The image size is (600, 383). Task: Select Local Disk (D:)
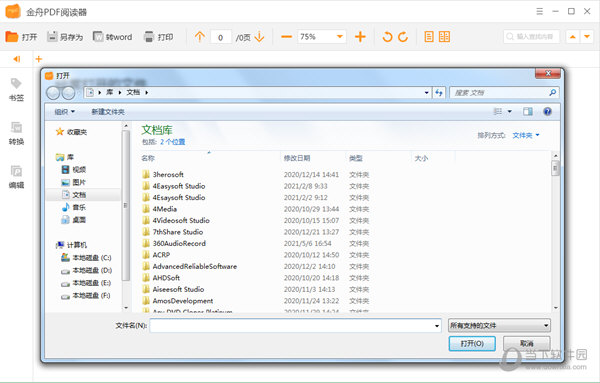[x=86, y=270]
